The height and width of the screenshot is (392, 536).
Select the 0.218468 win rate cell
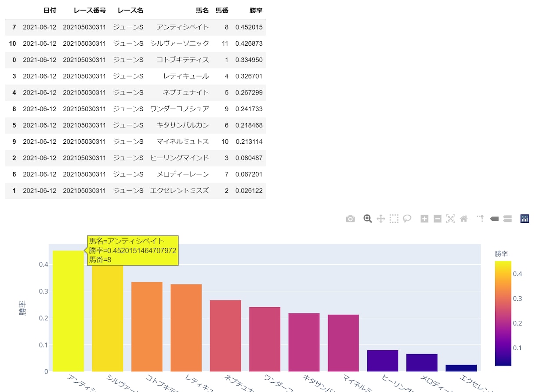(x=249, y=125)
